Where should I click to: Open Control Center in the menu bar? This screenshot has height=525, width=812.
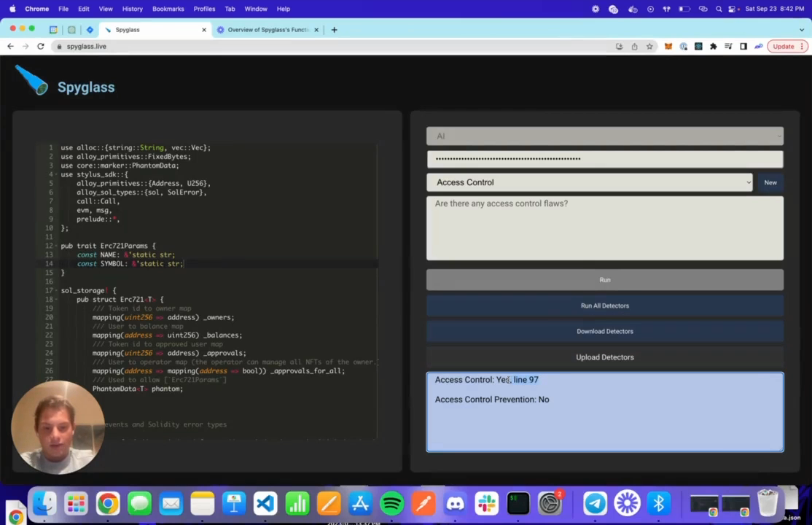click(x=733, y=9)
